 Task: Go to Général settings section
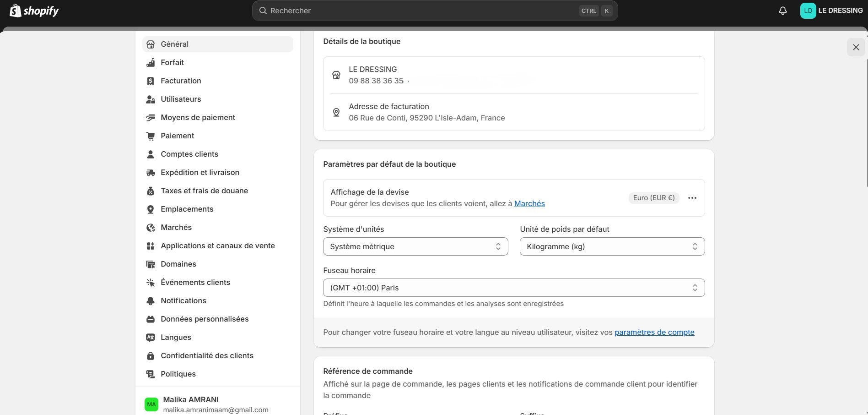coord(218,44)
